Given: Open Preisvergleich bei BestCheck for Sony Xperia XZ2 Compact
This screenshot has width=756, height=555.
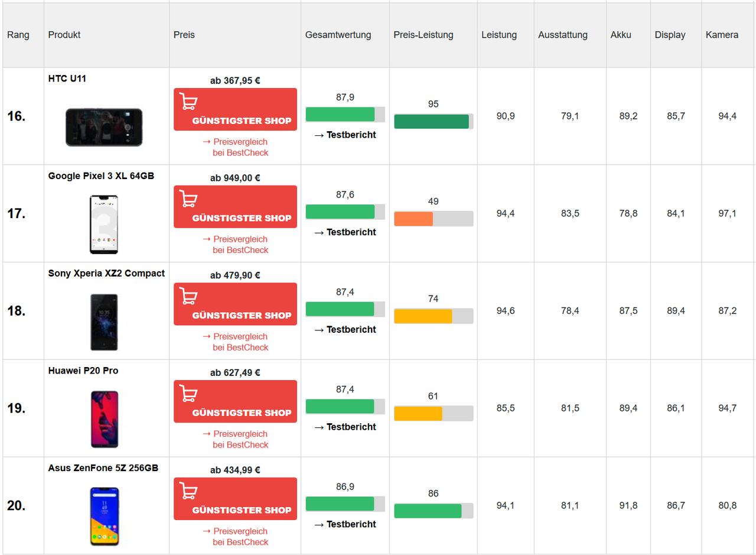Looking at the screenshot, I should 235,342.
